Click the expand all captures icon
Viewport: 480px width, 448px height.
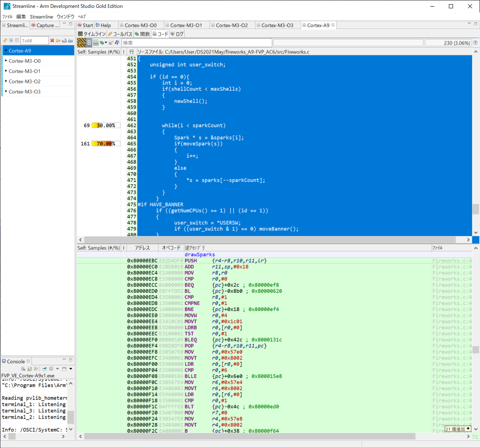pyautogui.click(x=11, y=40)
